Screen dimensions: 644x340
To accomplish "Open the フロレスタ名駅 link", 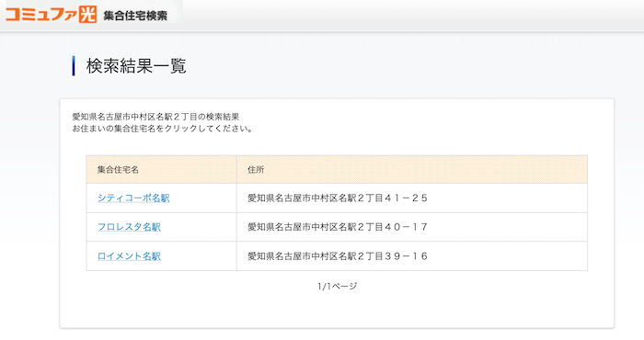I will [129, 227].
